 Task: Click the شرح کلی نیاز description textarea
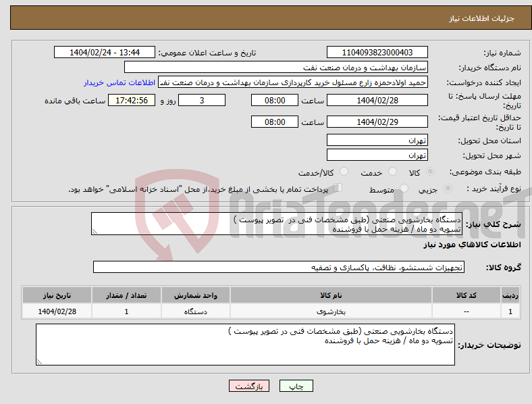pos(277,224)
